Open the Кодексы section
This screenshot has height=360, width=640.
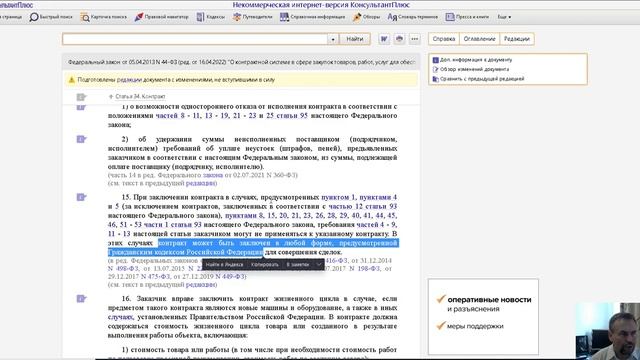[x=211, y=17]
